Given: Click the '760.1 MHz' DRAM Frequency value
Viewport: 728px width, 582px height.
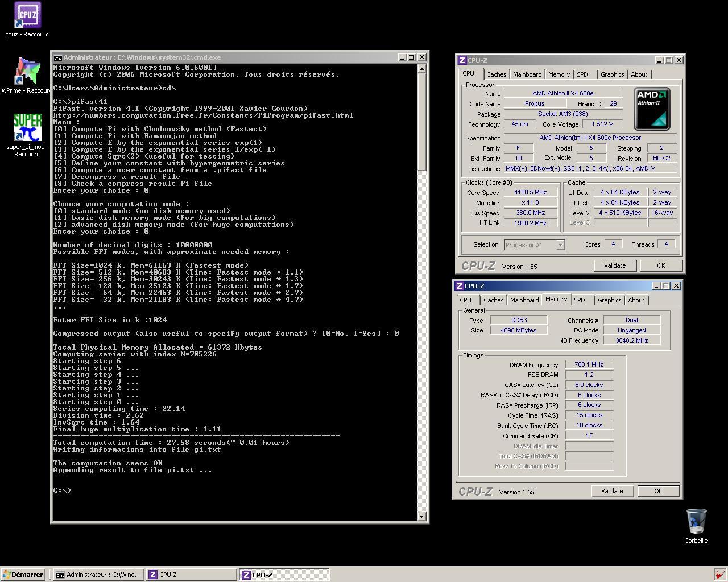Looking at the screenshot, I should pos(589,365).
